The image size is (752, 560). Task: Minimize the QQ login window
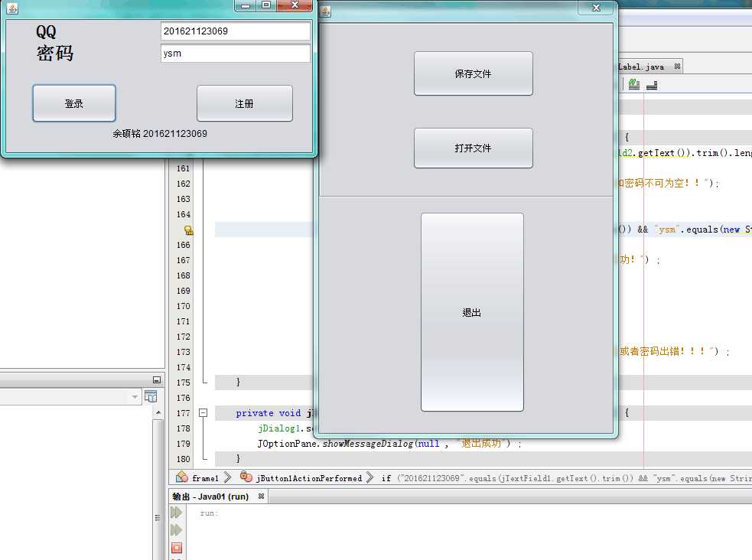click(x=246, y=5)
